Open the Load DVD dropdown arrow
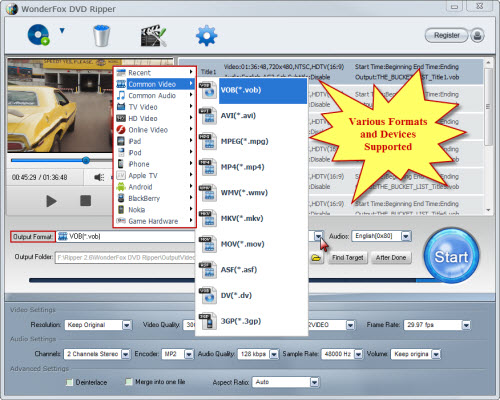This screenshot has width=500, height=400. (62, 31)
